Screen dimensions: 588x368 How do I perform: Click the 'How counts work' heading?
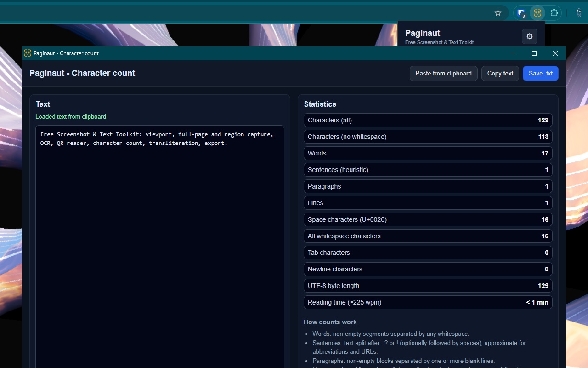330,322
